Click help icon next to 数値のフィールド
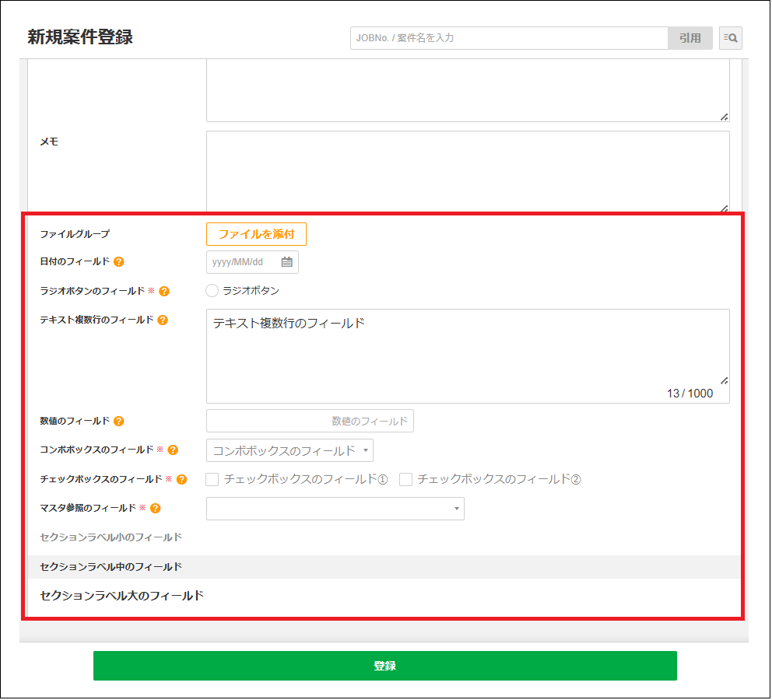 [119, 422]
